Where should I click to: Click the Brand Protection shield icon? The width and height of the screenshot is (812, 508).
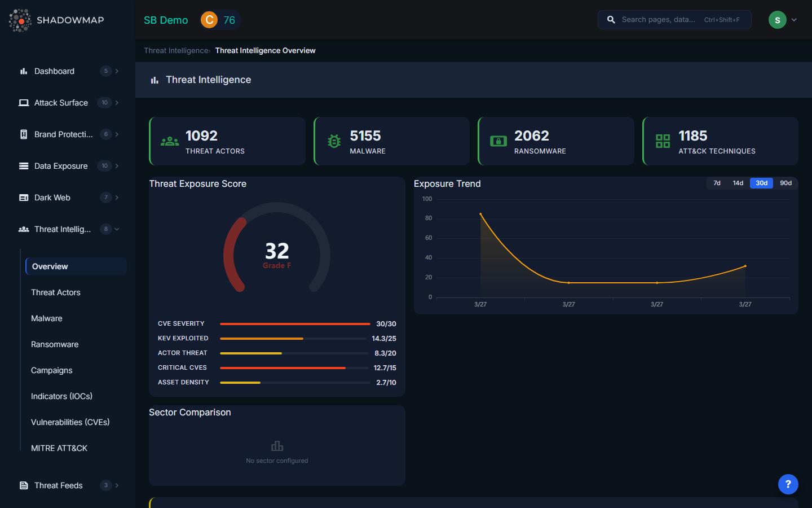click(x=23, y=134)
